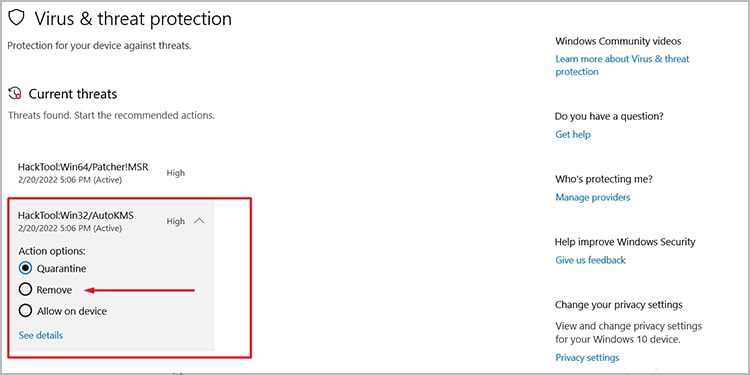Click the Current threats heading text
The width and height of the screenshot is (750, 375).
pos(73,94)
